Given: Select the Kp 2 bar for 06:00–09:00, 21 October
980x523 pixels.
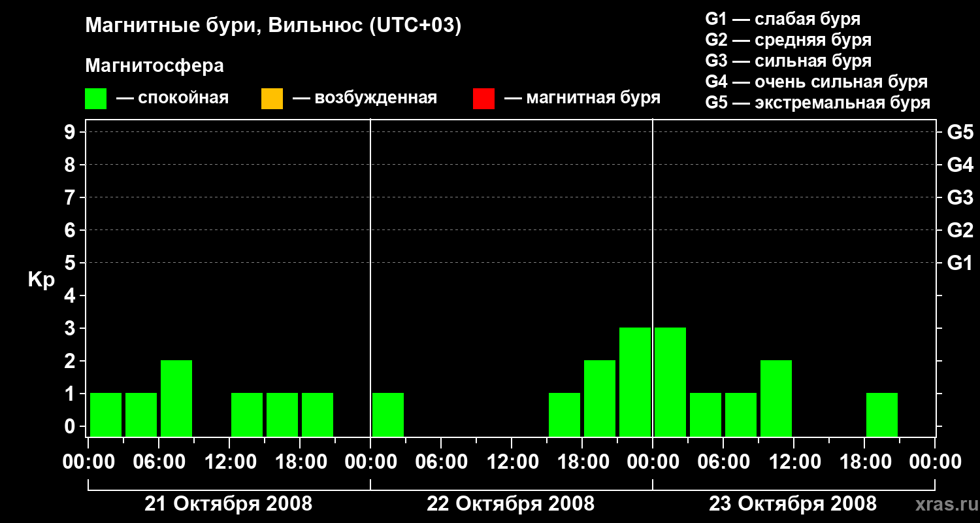Looking at the screenshot, I should coord(176,398).
